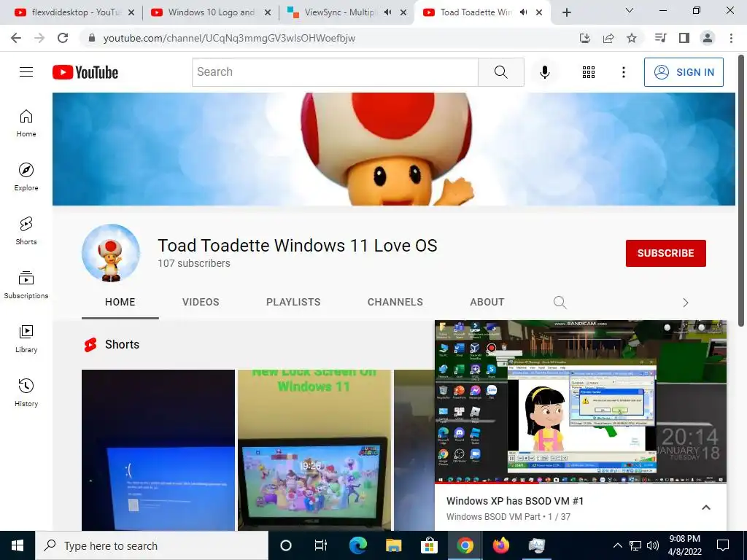Click the install app icon in address bar
Viewport: 747px width, 560px height.
click(x=585, y=38)
